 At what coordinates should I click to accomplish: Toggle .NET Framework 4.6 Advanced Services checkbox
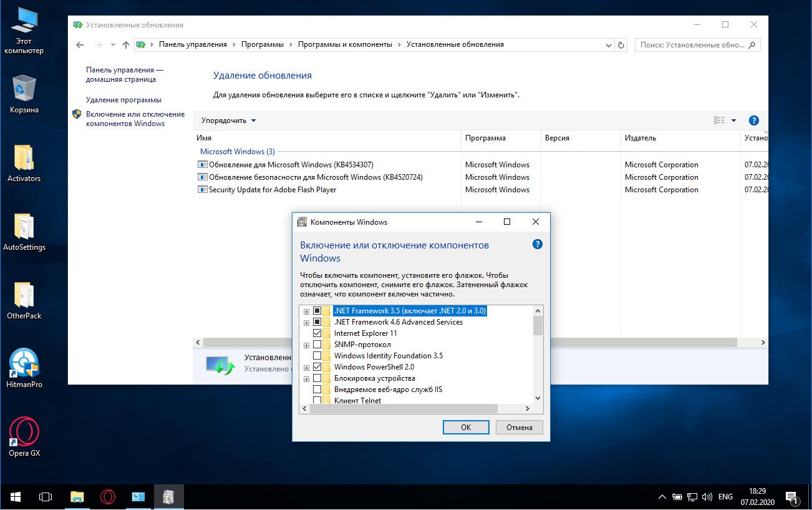(x=317, y=322)
